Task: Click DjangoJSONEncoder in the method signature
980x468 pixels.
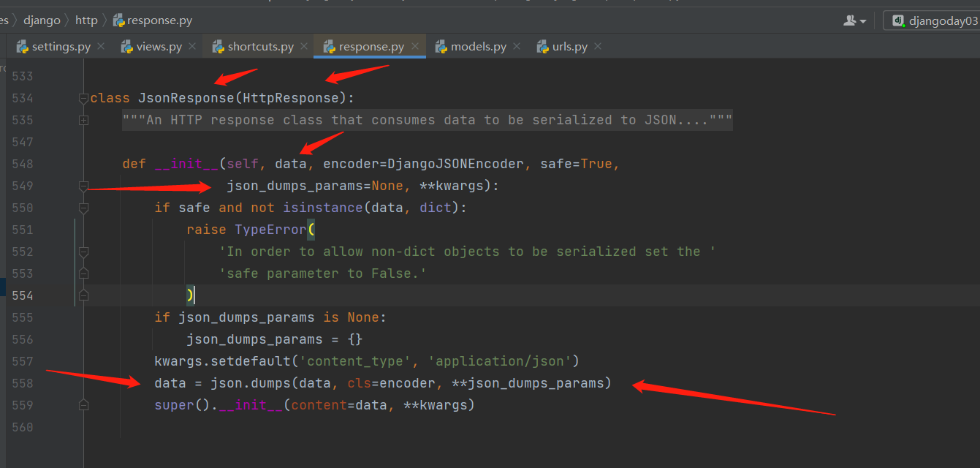Action: (456, 164)
